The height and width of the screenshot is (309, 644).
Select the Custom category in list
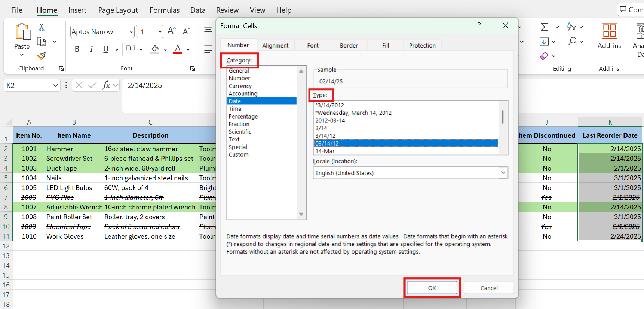(x=239, y=154)
